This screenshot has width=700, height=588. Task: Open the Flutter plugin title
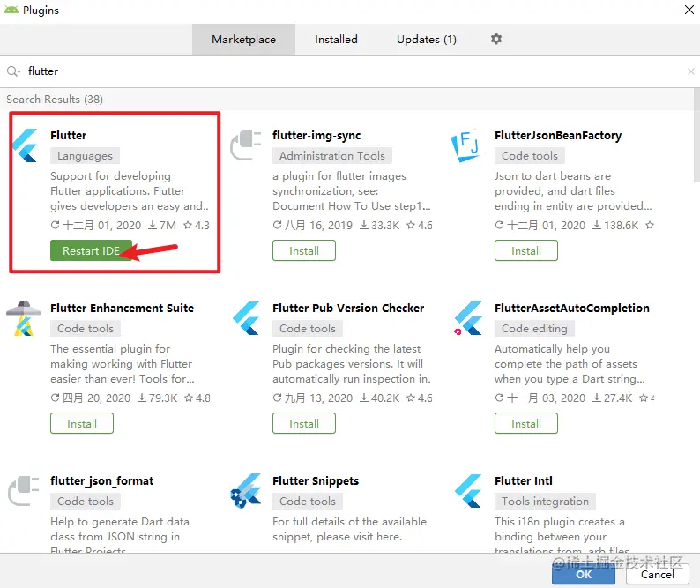(68, 135)
